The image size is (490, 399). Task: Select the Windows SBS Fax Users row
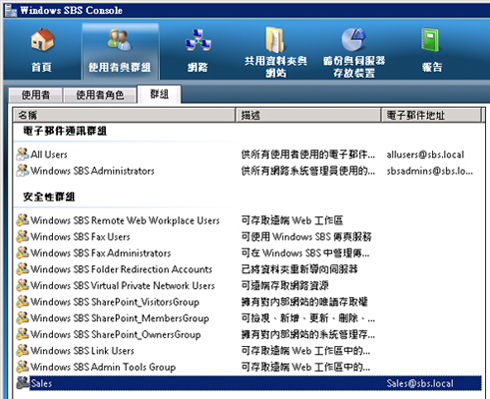click(x=248, y=237)
